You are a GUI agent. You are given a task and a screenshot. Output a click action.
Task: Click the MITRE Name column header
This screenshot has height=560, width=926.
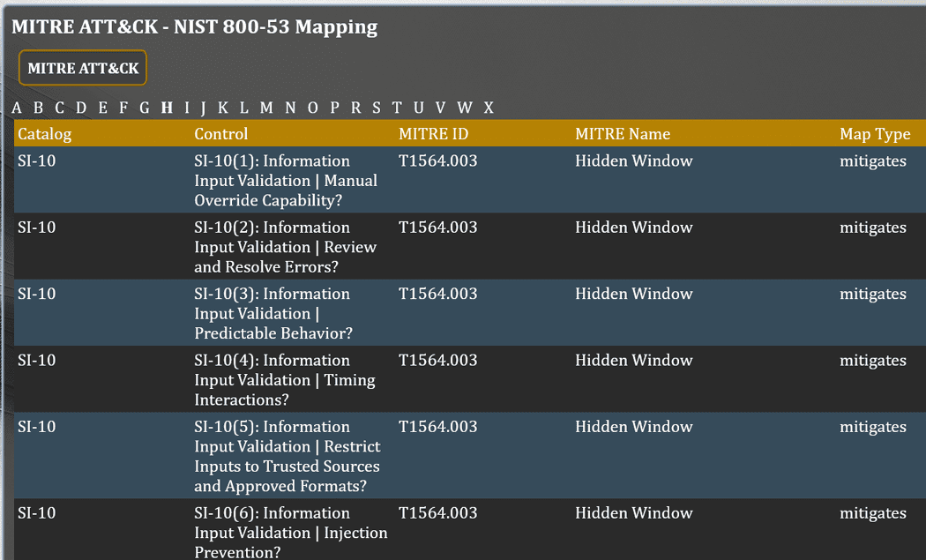click(x=623, y=134)
